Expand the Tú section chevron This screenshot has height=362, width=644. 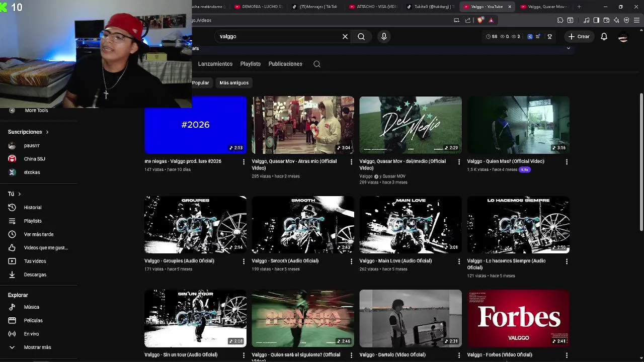click(20, 194)
